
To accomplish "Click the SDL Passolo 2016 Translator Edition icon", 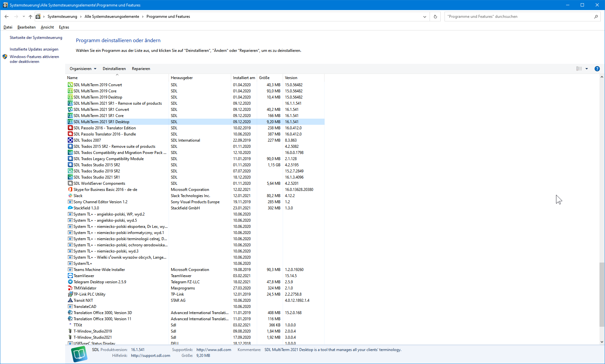I will [70, 128].
